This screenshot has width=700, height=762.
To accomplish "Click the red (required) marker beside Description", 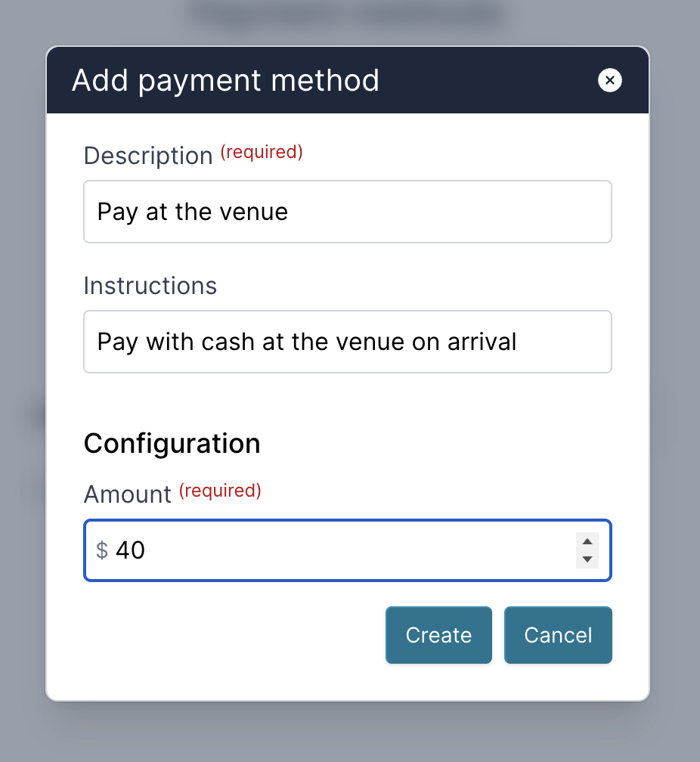I will point(262,152).
